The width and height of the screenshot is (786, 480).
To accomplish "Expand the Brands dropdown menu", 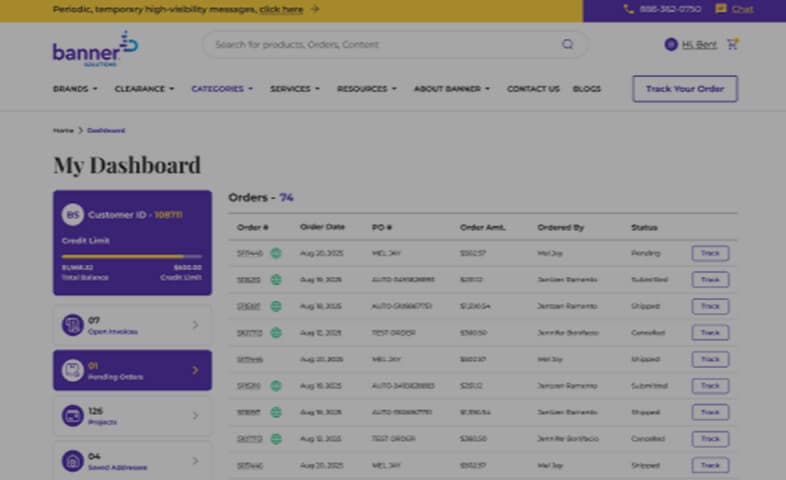I will (75, 89).
